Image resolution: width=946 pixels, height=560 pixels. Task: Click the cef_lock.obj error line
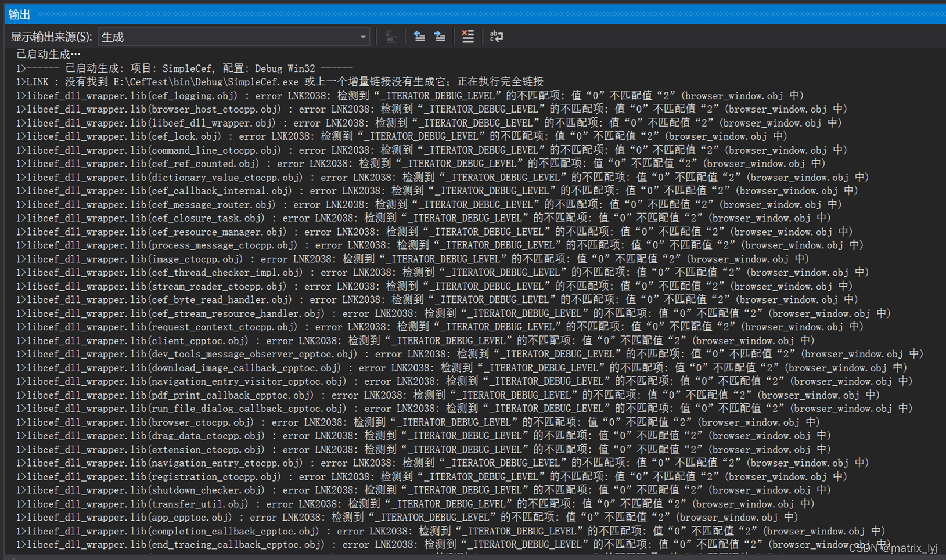point(402,136)
